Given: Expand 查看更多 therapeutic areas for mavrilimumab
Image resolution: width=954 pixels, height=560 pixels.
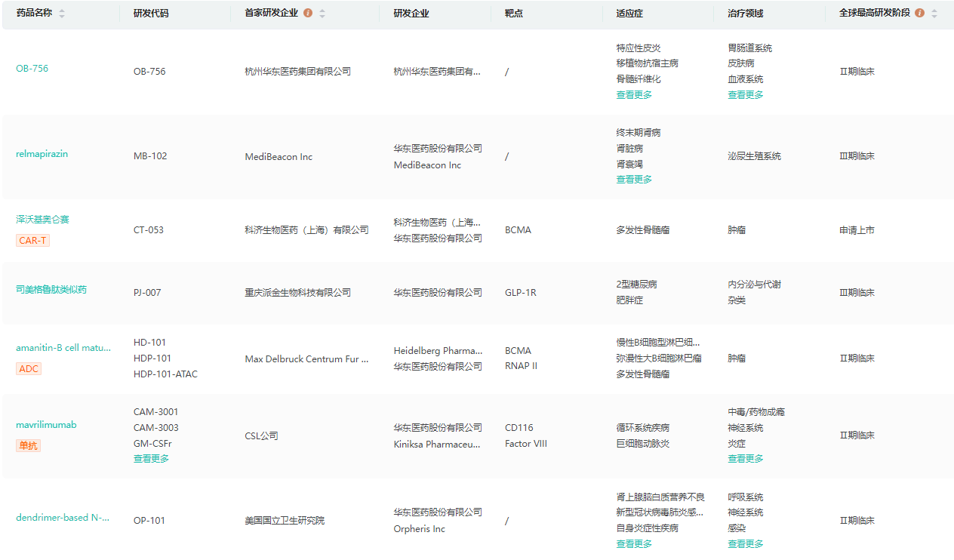Looking at the screenshot, I should click(746, 459).
